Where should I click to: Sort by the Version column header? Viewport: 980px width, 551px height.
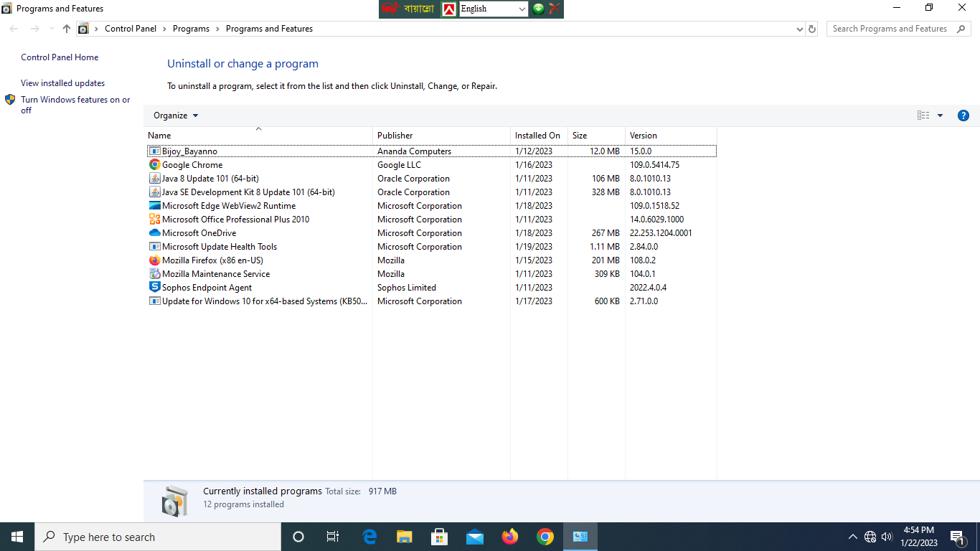click(671, 136)
